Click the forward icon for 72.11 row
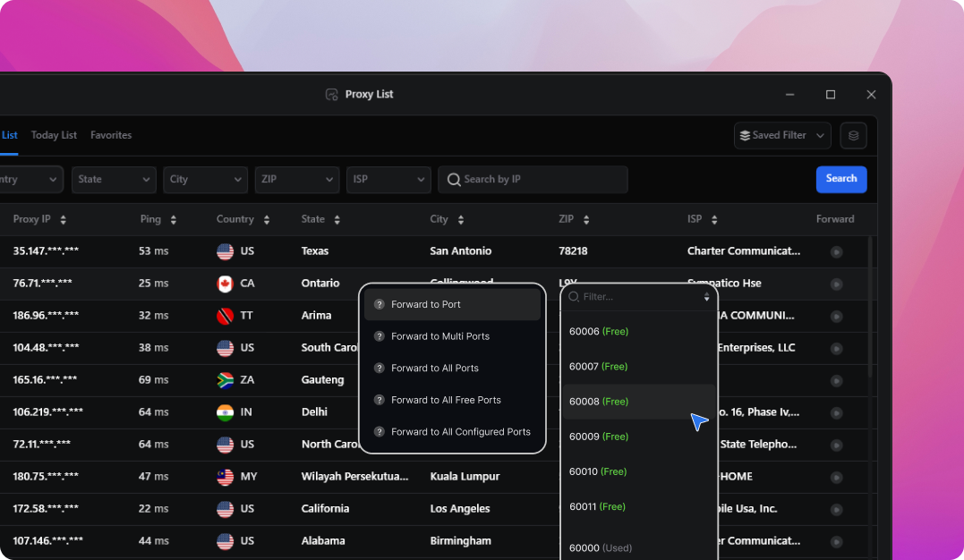Image resolution: width=964 pixels, height=560 pixels. tap(836, 445)
